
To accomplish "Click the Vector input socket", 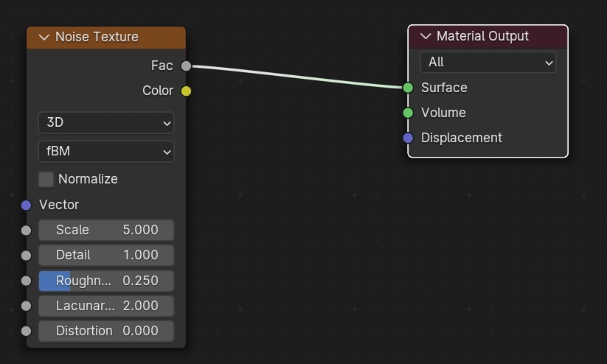I will tap(27, 205).
